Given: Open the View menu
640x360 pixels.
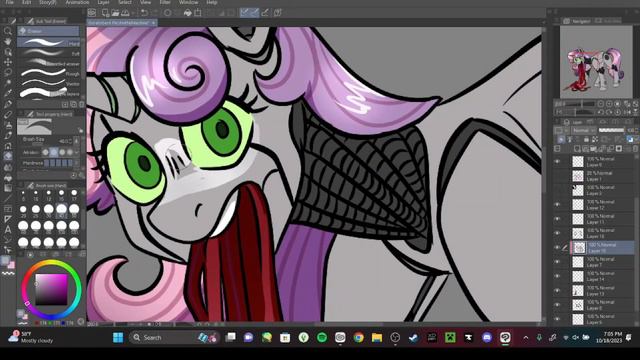Looking at the screenshot, I should pos(145,2).
